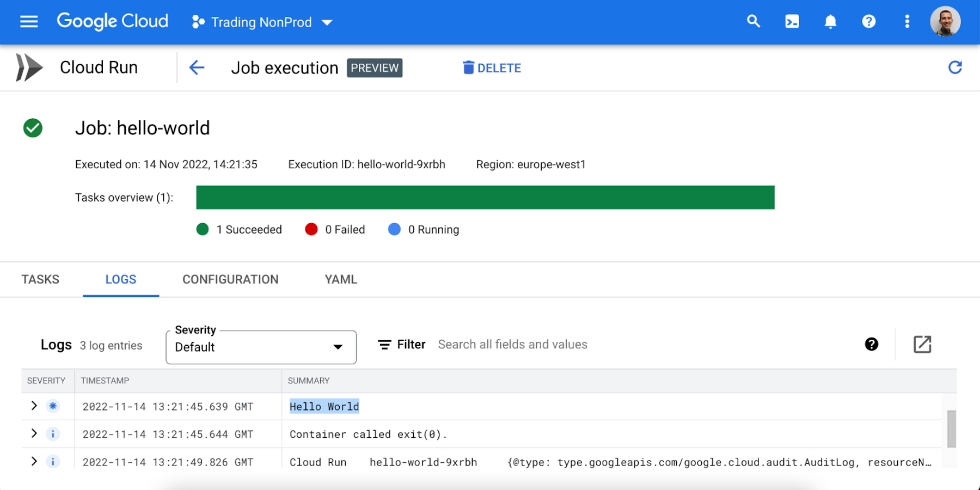Click info icon on exit(0) row
The height and width of the screenshot is (490, 980).
53,434
